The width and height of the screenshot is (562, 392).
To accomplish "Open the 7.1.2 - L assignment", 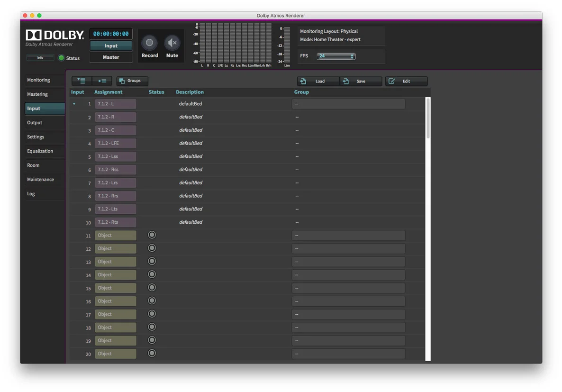I will (116, 104).
